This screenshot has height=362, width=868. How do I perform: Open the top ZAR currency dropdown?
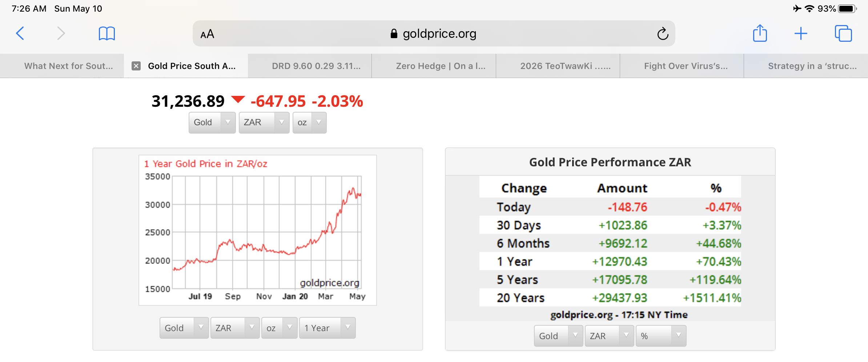click(264, 122)
